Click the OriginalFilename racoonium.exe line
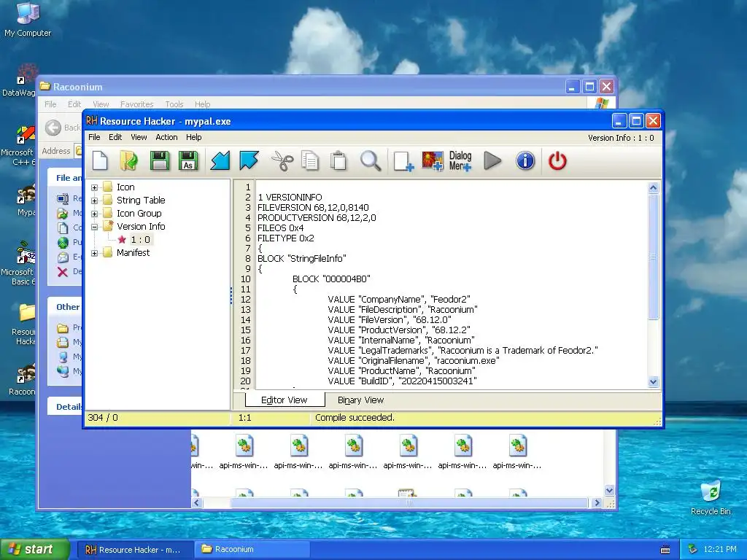The height and width of the screenshot is (560, 747). [414, 360]
